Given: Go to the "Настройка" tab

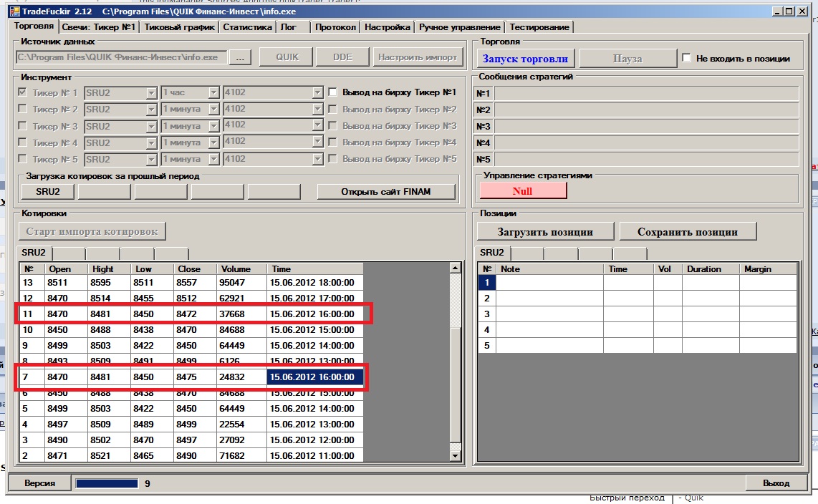Looking at the screenshot, I should coord(387,27).
